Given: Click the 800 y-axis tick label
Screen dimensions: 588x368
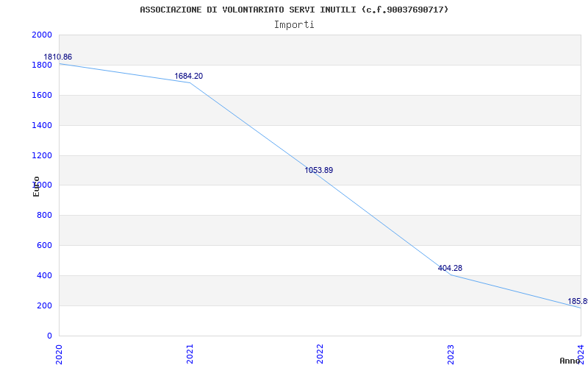Looking at the screenshot, I should (44, 216).
